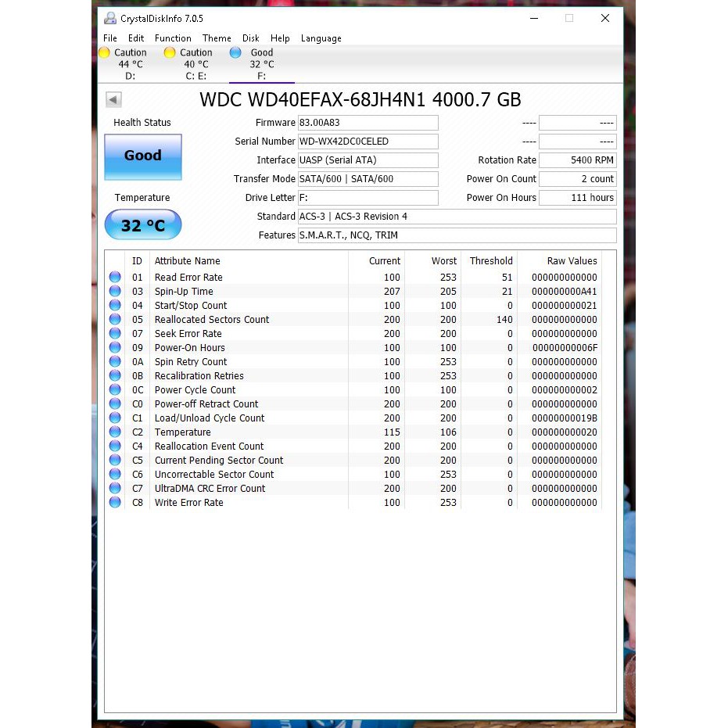This screenshot has width=728, height=728.
Task: Click the status dot beside Spin-Up Time
Action: (115, 291)
